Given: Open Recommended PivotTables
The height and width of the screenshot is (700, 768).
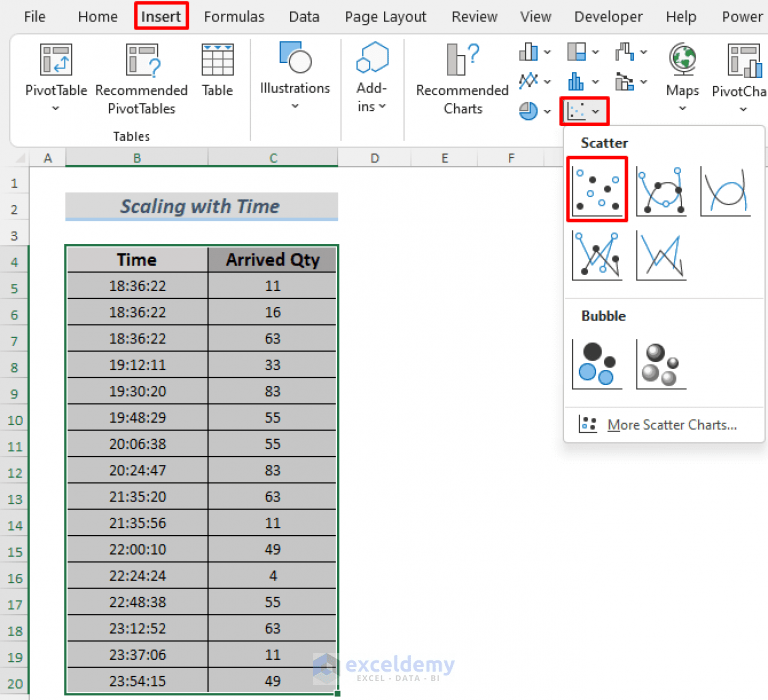Looking at the screenshot, I should pos(142,78).
